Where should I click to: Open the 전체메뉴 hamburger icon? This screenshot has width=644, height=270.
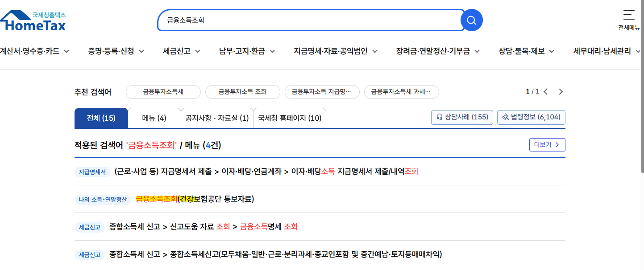[628, 14]
